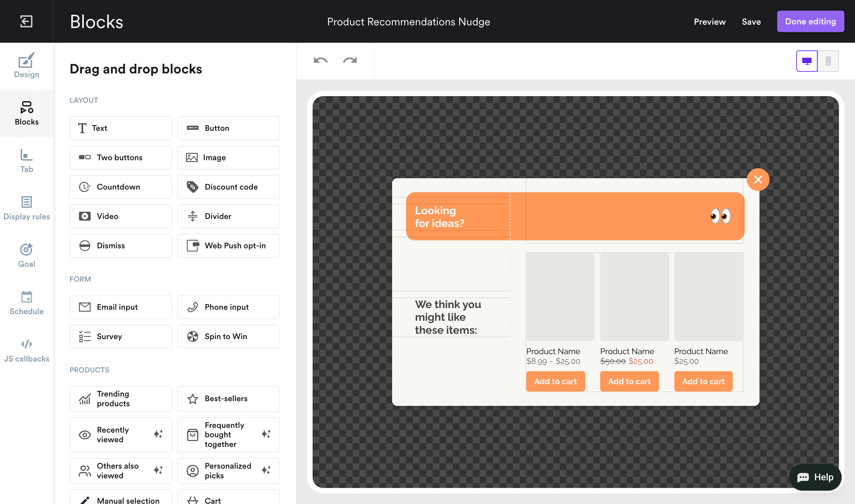Click the undo arrow icon
Image resolution: width=855 pixels, height=504 pixels.
320,60
